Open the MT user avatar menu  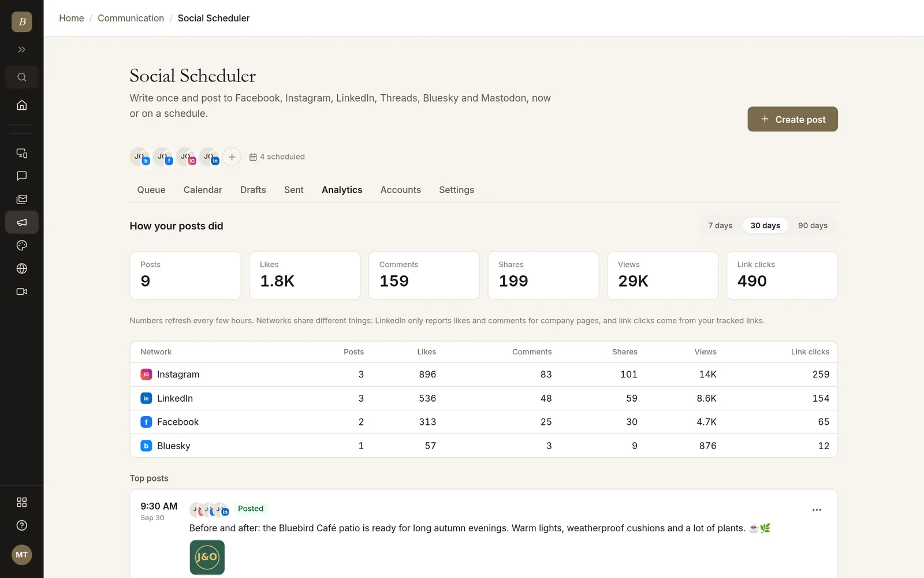coord(22,555)
